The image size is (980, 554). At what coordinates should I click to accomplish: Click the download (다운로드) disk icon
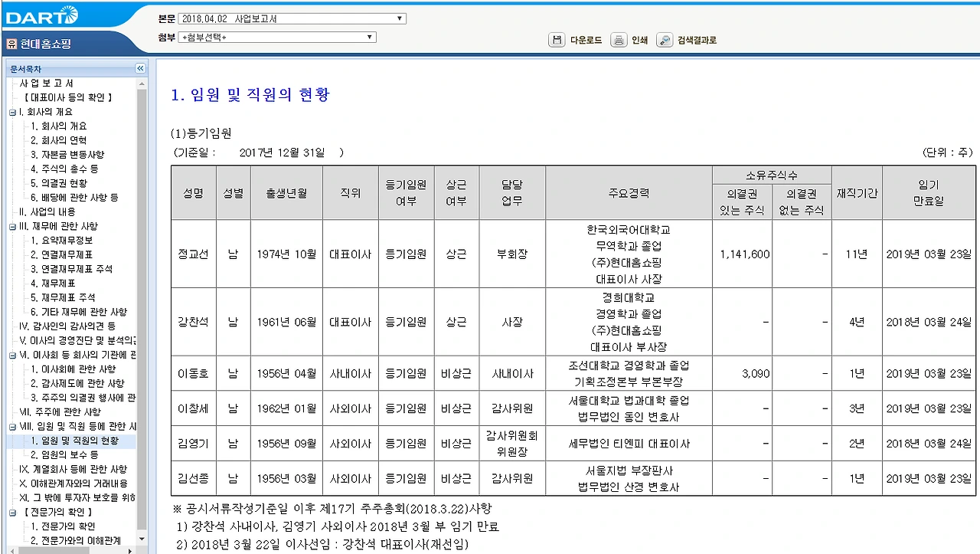[557, 41]
